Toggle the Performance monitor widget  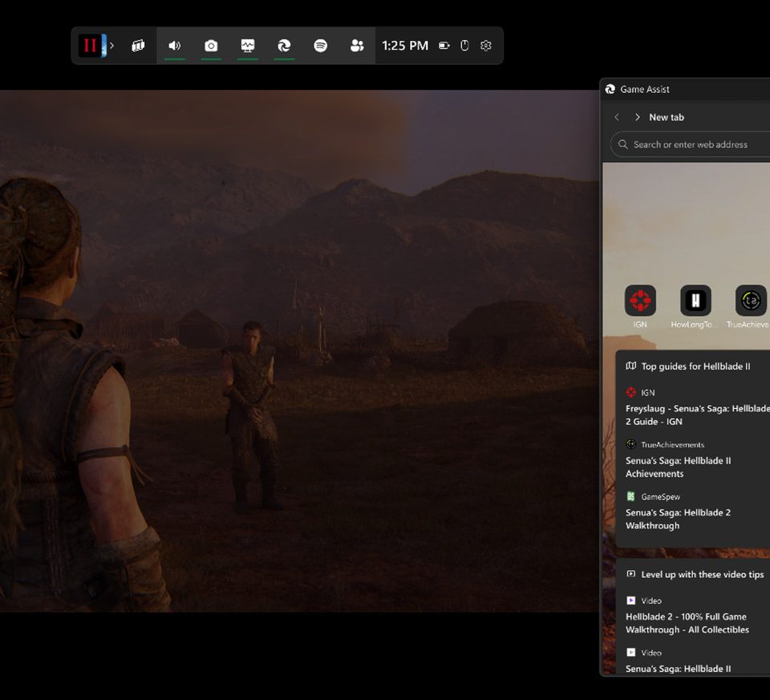pos(248,46)
